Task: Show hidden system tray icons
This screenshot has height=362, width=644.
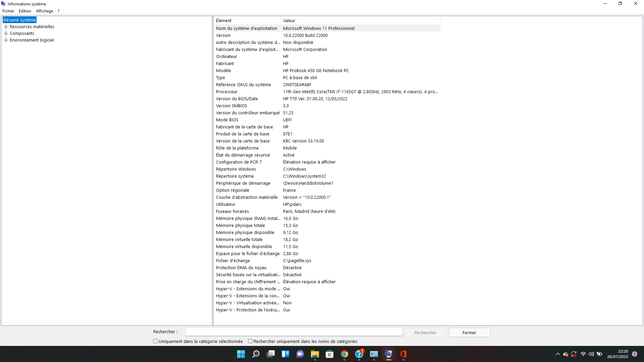Action: 558,354
